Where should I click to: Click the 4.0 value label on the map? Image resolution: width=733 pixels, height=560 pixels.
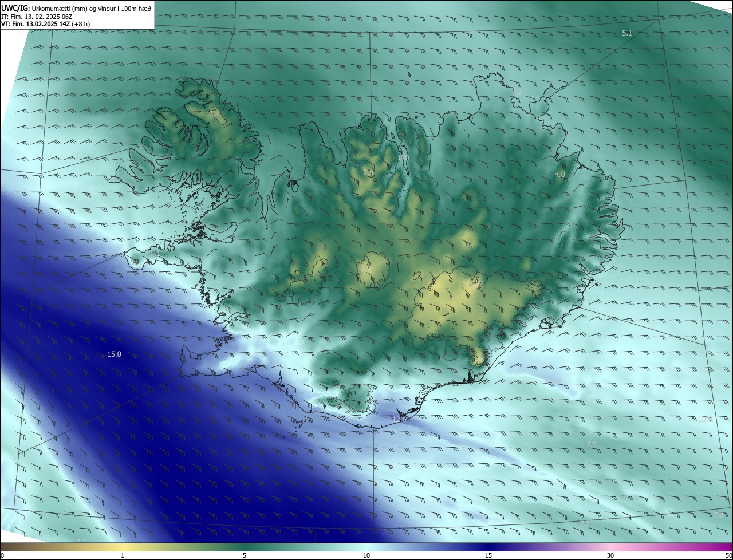559,174
